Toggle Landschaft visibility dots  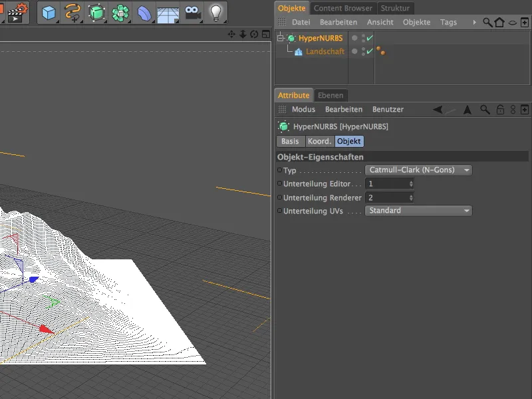(363, 51)
